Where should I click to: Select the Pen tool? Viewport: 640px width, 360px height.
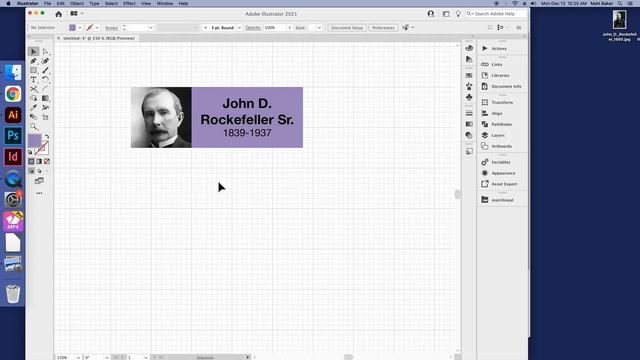[33, 61]
